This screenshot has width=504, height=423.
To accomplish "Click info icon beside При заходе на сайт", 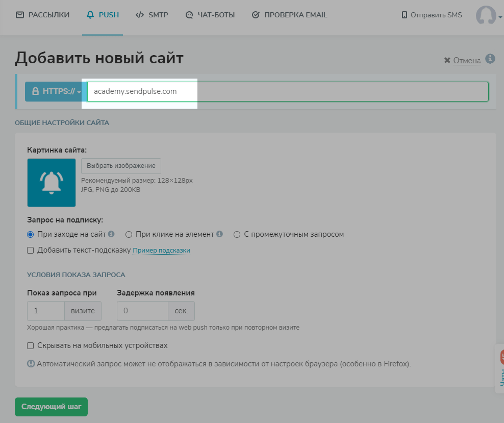I will (111, 234).
